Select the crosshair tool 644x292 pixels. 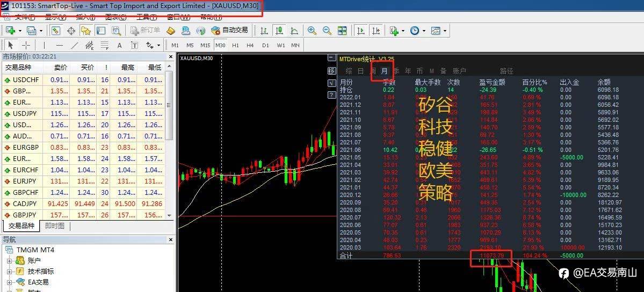[26, 45]
